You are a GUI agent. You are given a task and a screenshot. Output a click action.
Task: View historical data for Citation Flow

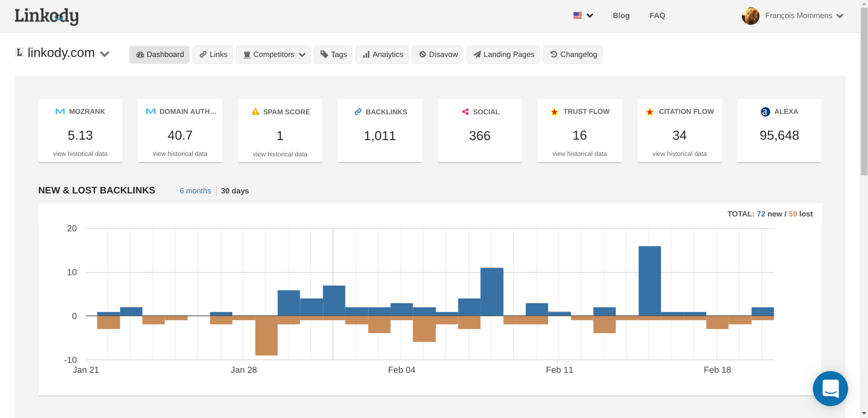click(679, 154)
